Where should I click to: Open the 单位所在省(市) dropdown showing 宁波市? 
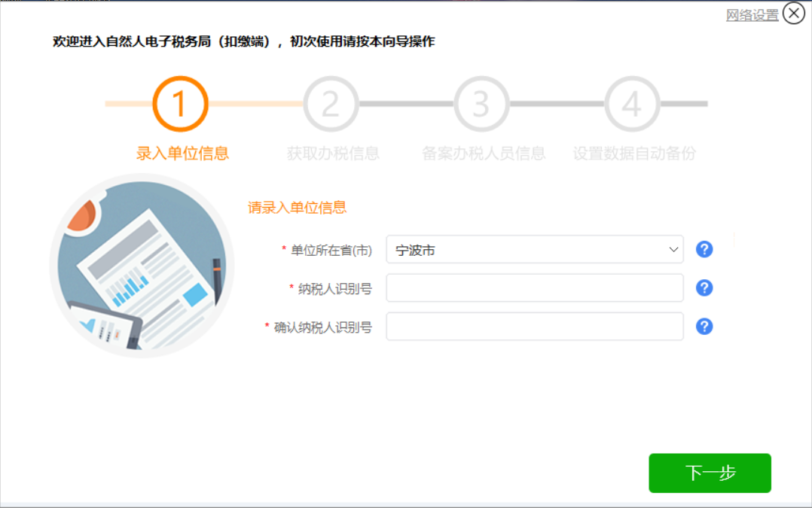[535, 249]
